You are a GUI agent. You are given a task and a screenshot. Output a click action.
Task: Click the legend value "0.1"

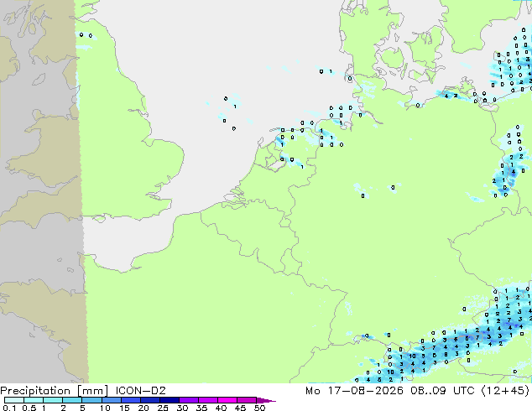tap(9, 408)
